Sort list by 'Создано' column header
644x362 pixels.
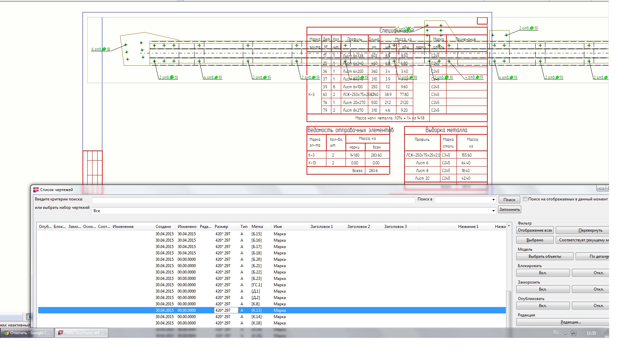pyautogui.click(x=163, y=227)
